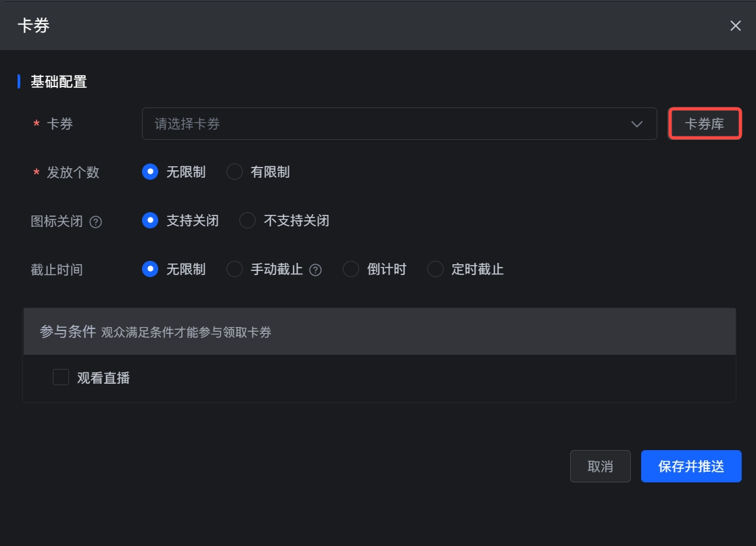The width and height of the screenshot is (756, 546).
Task: Click 取消 to cancel
Action: (600, 466)
